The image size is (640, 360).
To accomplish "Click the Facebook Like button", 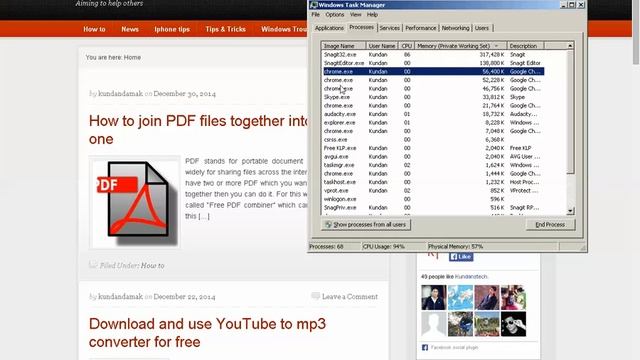I will click(x=461, y=256).
